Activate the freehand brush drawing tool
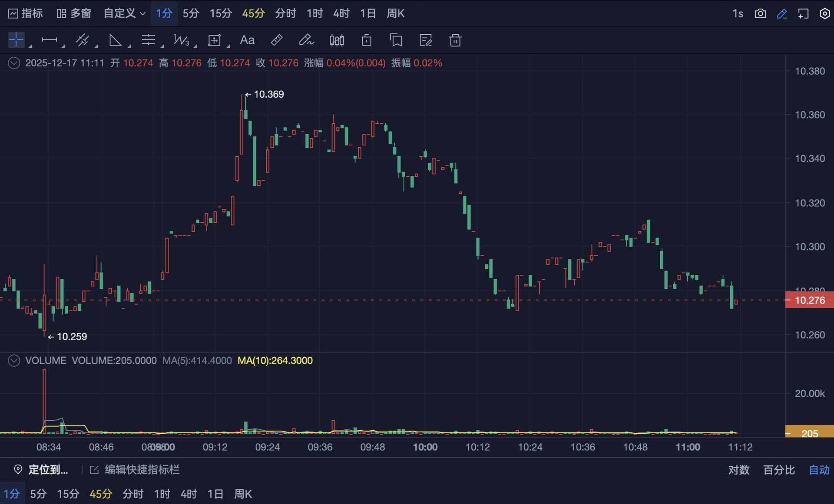834x504 pixels. point(306,40)
